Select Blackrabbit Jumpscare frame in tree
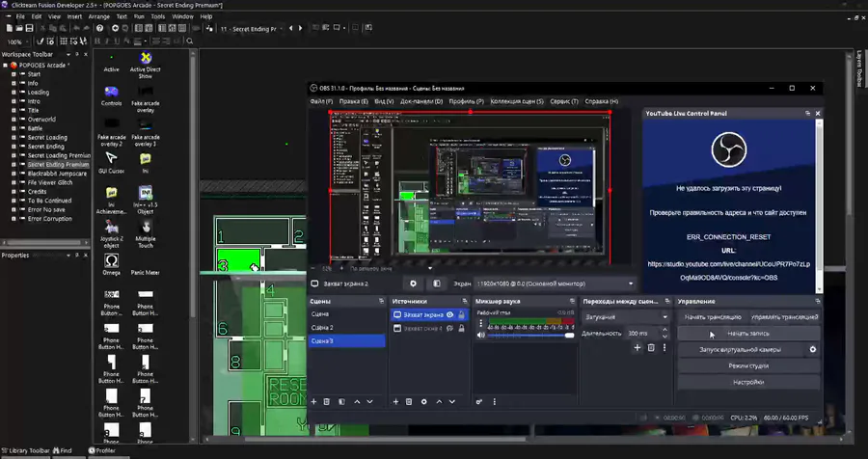This screenshot has height=459, width=868. pyautogui.click(x=57, y=174)
